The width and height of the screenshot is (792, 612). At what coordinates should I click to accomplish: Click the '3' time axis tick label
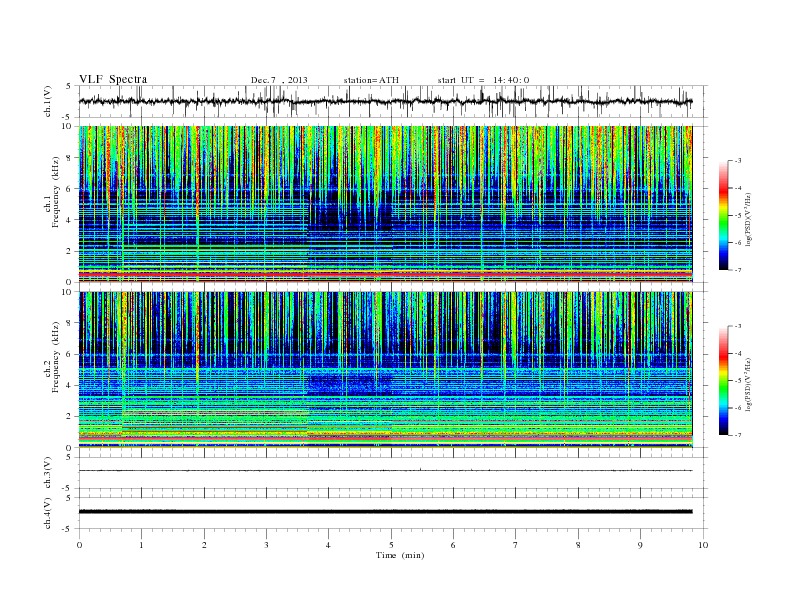click(266, 545)
